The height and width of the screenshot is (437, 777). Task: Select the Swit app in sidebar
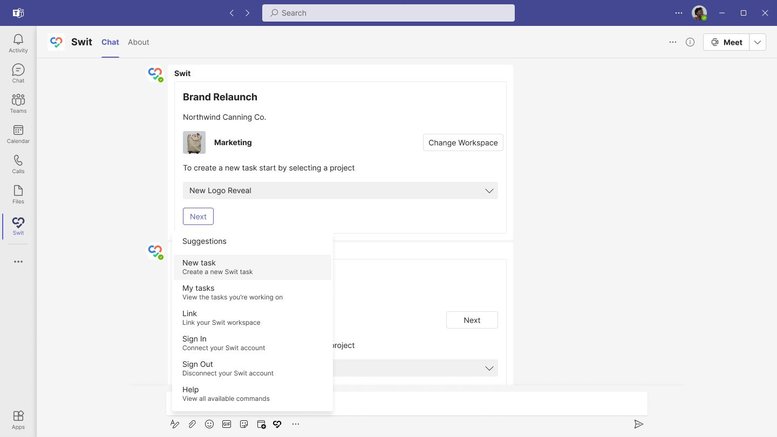click(18, 226)
